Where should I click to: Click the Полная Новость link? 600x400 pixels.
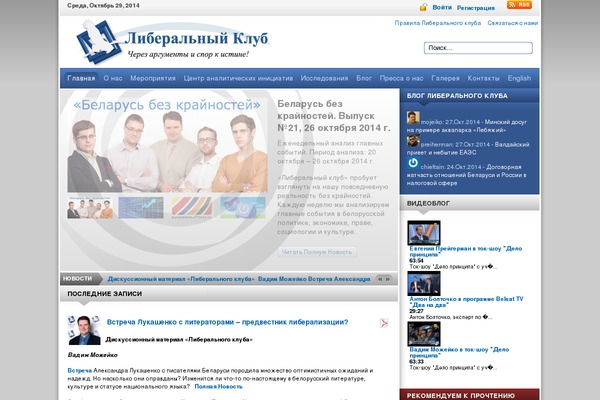point(218,387)
